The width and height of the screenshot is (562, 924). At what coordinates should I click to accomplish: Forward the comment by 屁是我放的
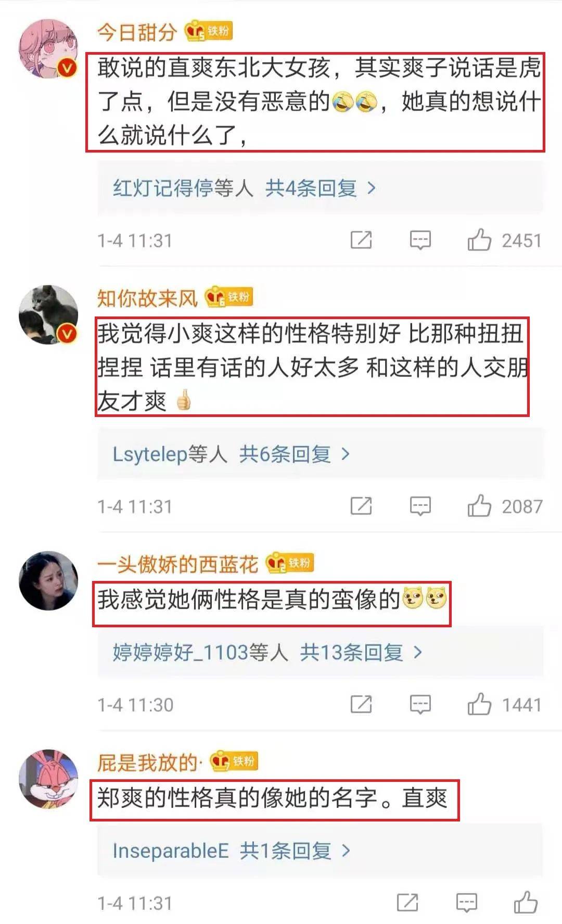click(x=407, y=903)
